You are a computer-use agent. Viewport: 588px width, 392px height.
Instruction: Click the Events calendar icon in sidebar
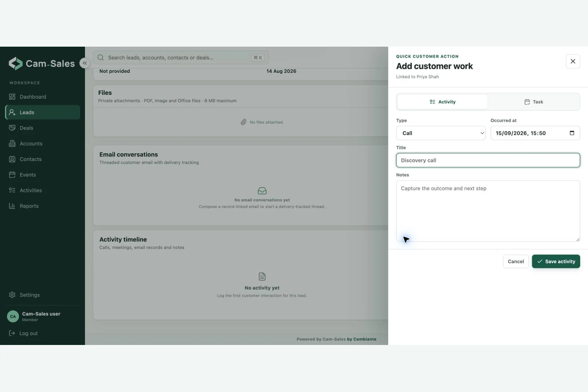[12, 175]
